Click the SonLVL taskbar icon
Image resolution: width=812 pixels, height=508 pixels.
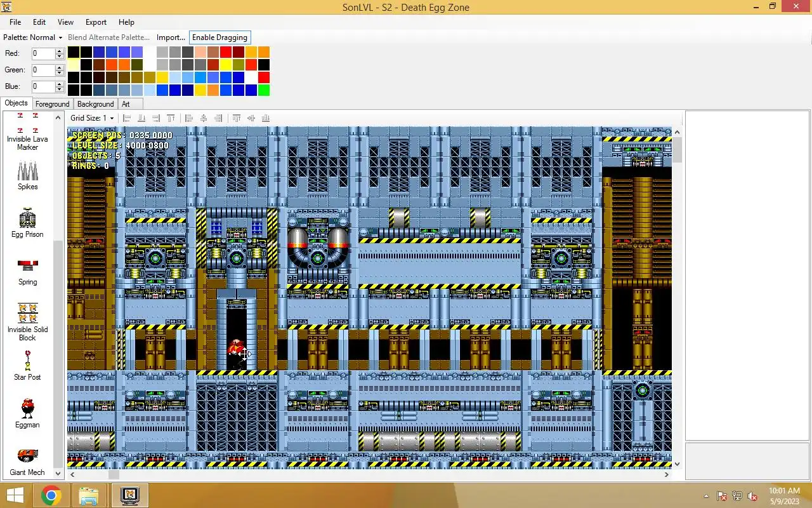coord(129,495)
